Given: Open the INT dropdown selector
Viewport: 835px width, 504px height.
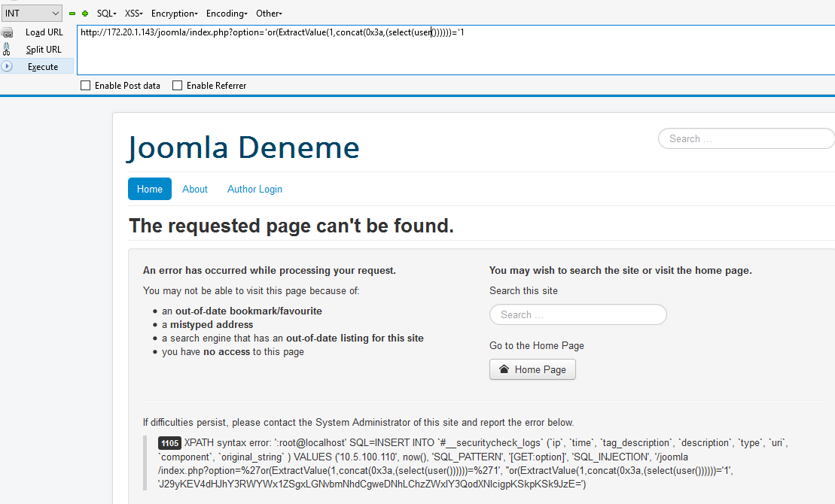Looking at the screenshot, I should (32, 14).
